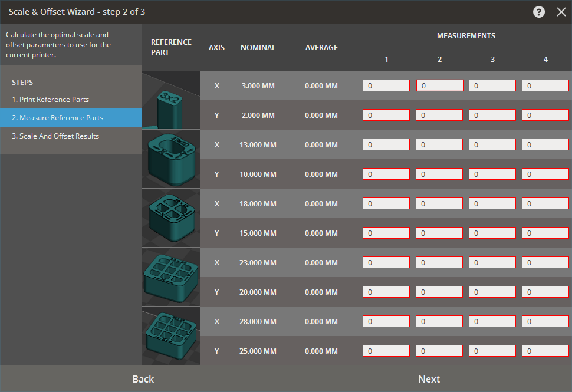Focus measurement 2 field for 2.000 MM Y
The width and height of the screenshot is (572, 392).
coord(439,116)
